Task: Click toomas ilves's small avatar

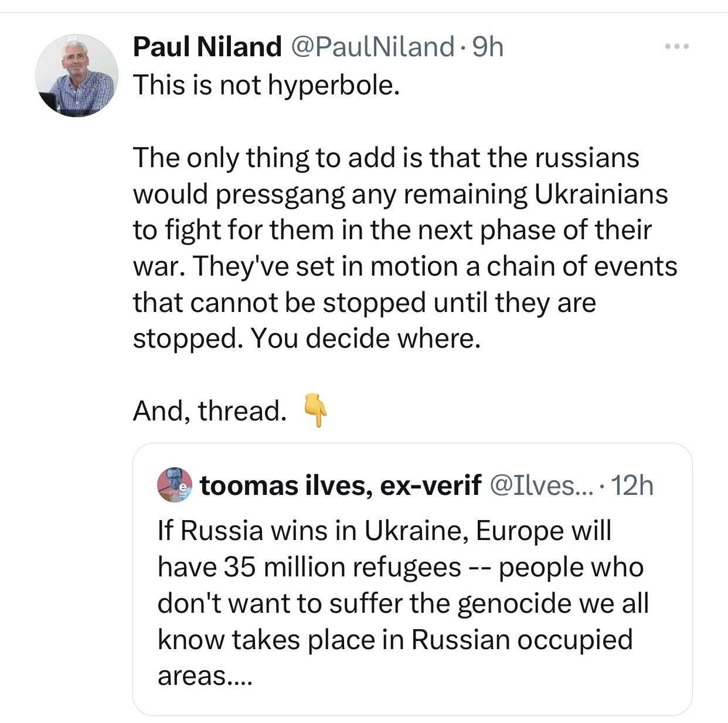Action: 175,485
